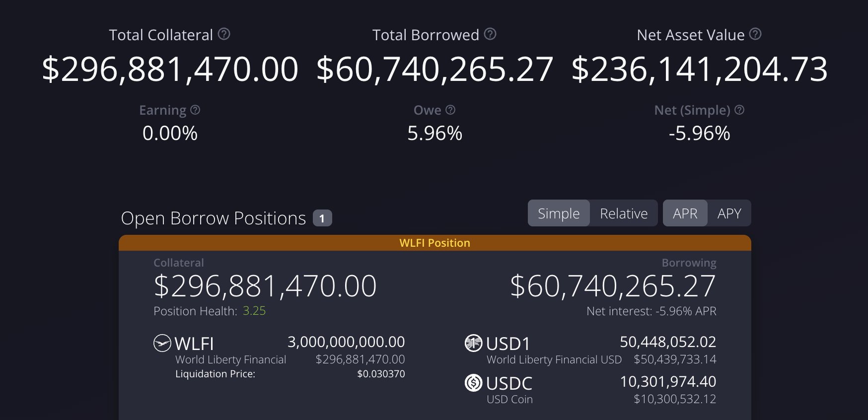Click the USD1 borrowed asset name
868x420 pixels.
pyautogui.click(x=508, y=344)
